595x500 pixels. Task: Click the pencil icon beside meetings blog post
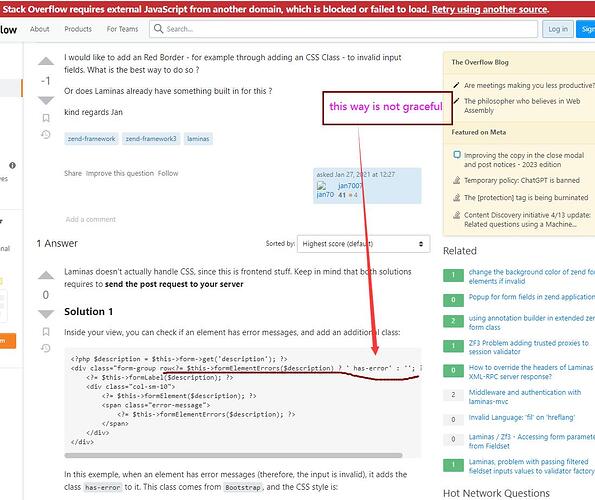tap(456, 85)
